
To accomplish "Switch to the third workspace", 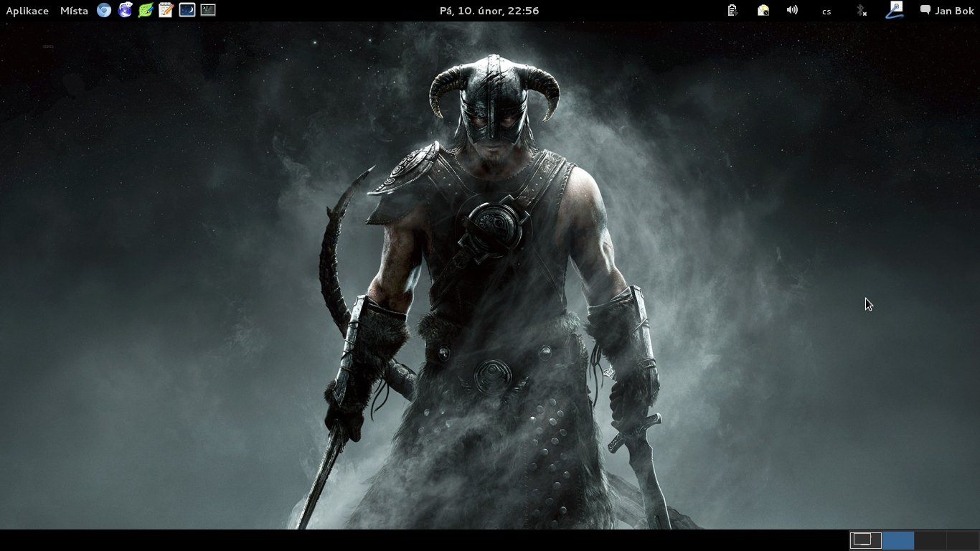I will click(930, 540).
